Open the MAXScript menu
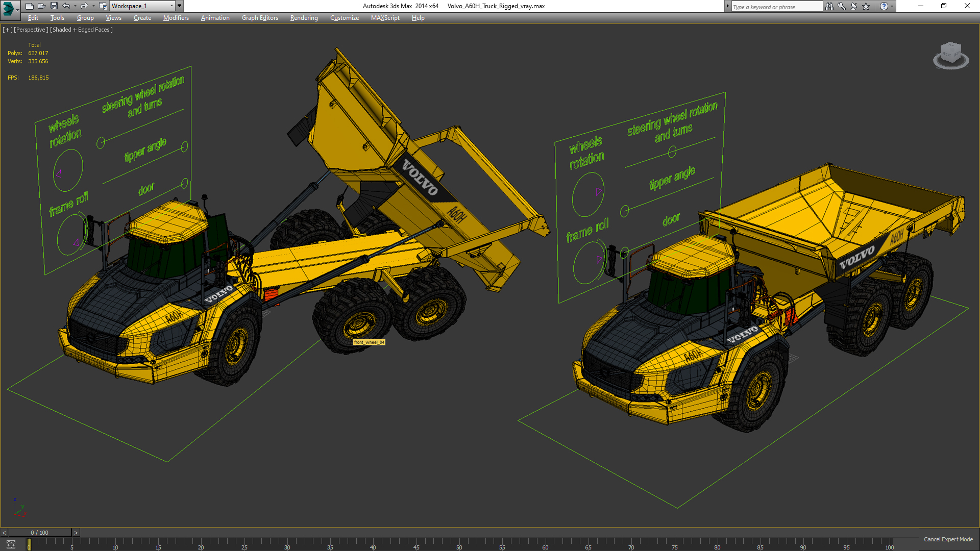The height and width of the screenshot is (551, 980). tap(385, 18)
